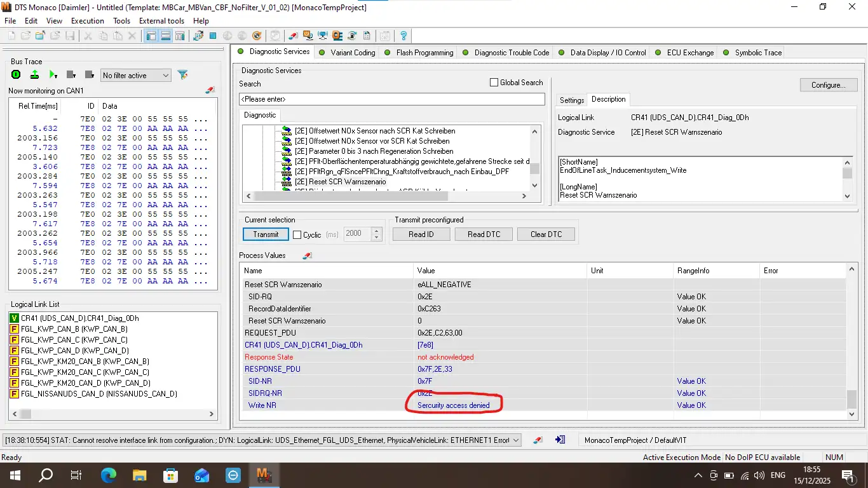
Task: Open the Execution menu
Action: tap(88, 21)
